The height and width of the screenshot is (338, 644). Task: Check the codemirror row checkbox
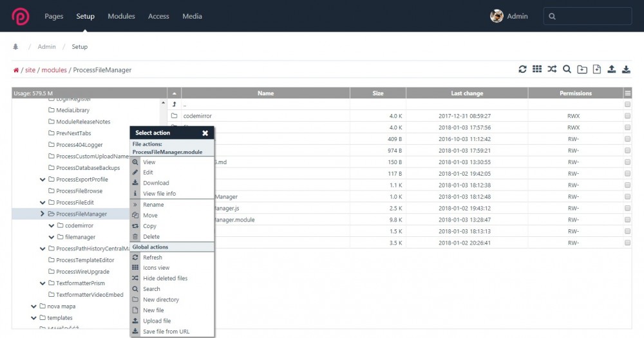(627, 116)
